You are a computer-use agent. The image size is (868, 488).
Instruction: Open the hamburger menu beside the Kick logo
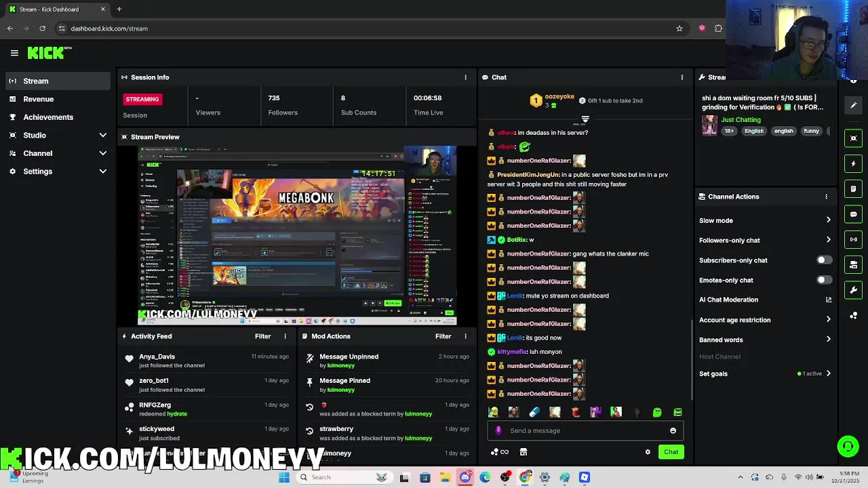pos(14,53)
